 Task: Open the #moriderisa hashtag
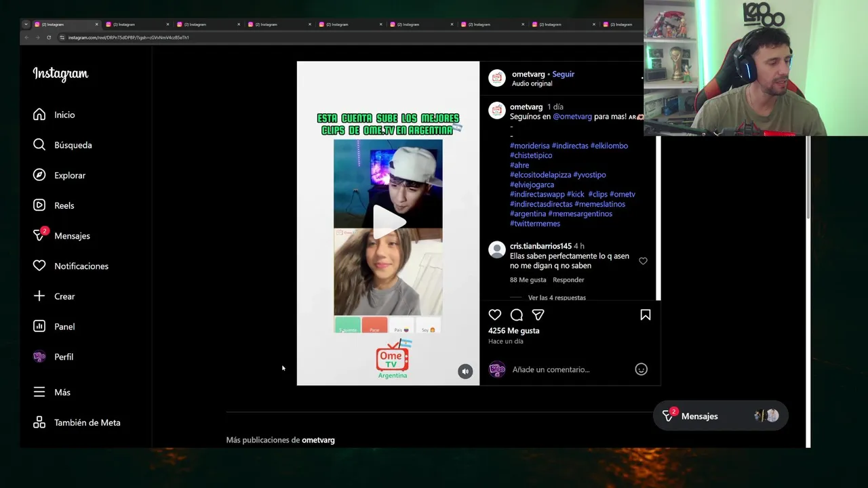pyautogui.click(x=530, y=146)
